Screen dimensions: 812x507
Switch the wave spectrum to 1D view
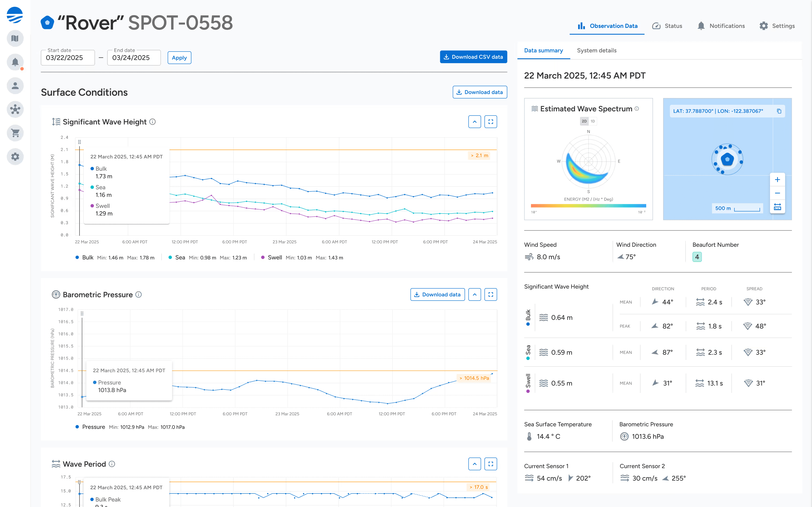(593, 121)
